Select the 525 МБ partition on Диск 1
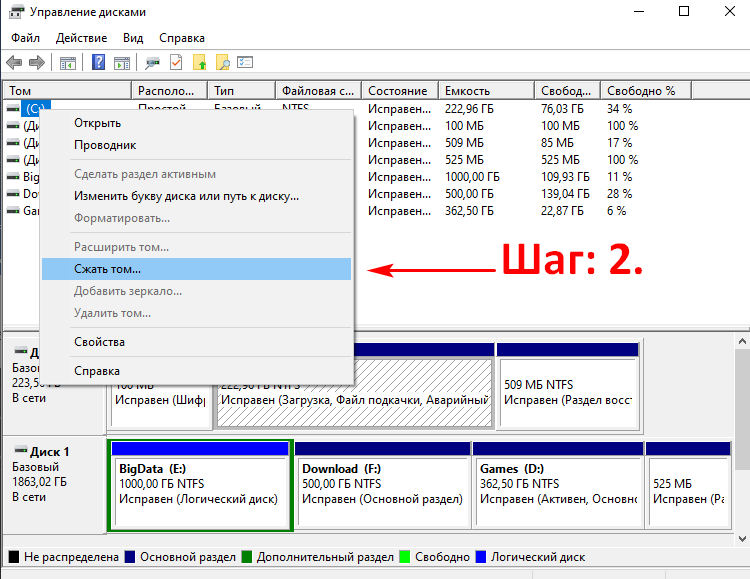The image size is (750, 579). pos(688,486)
